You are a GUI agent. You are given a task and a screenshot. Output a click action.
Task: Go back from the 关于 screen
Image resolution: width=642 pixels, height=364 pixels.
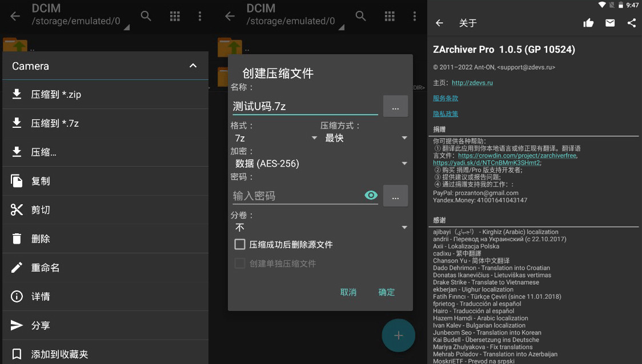tap(439, 23)
